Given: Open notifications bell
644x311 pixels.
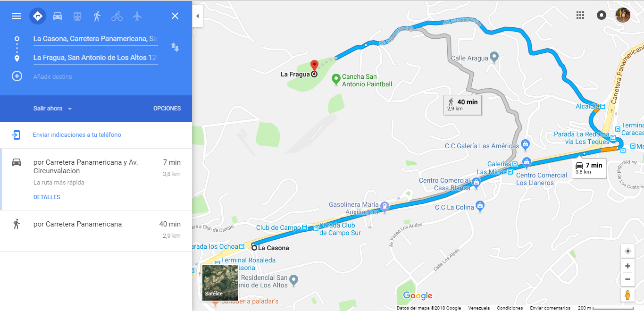Looking at the screenshot, I should click(x=602, y=15).
